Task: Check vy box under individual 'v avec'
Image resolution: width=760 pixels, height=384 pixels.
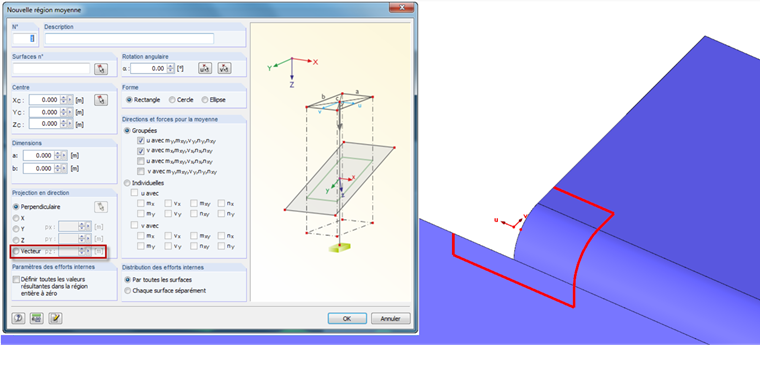Action: click(168, 246)
